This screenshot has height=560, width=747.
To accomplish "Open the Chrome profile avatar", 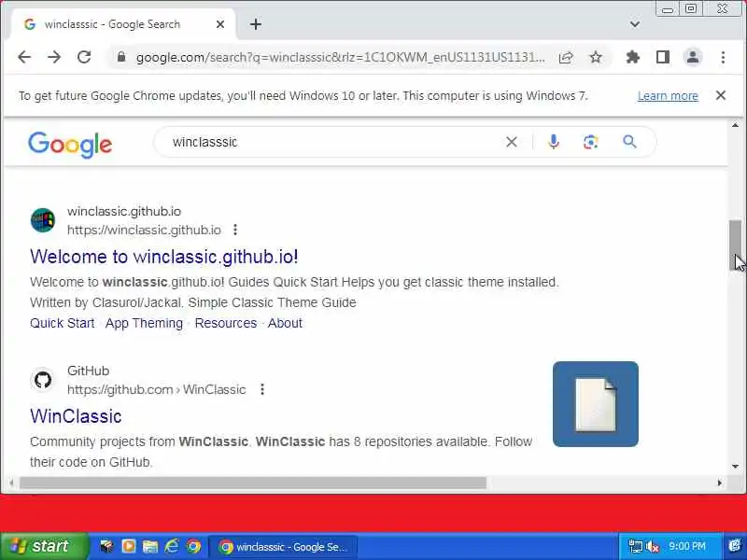I will click(693, 58).
